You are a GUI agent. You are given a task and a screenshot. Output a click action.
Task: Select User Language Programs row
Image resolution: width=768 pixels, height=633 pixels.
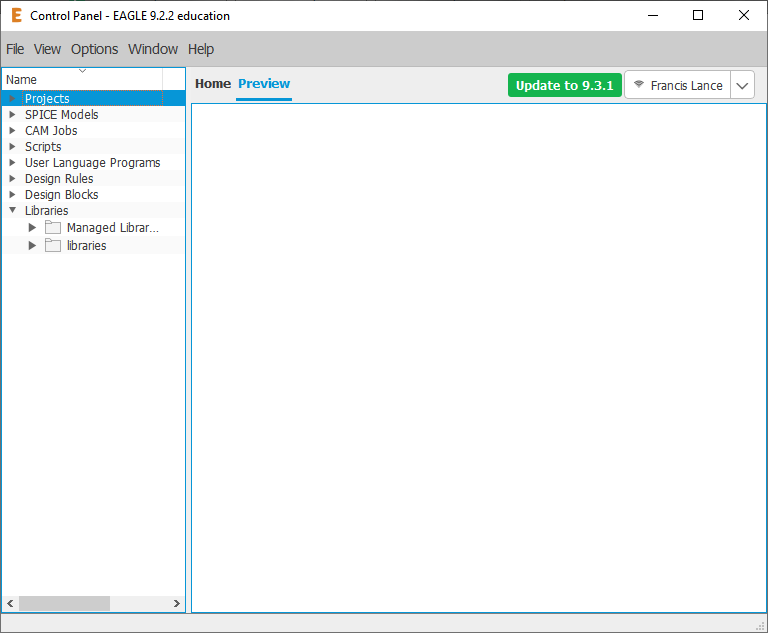click(x=93, y=163)
